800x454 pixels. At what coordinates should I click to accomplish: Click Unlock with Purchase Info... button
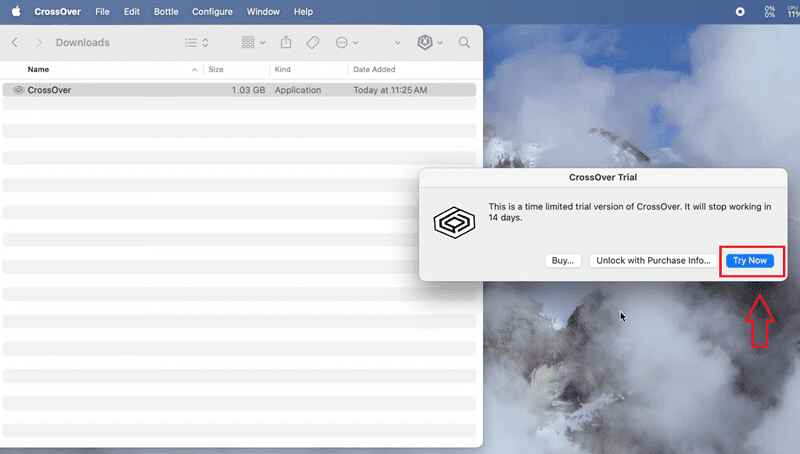coord(653,260)
